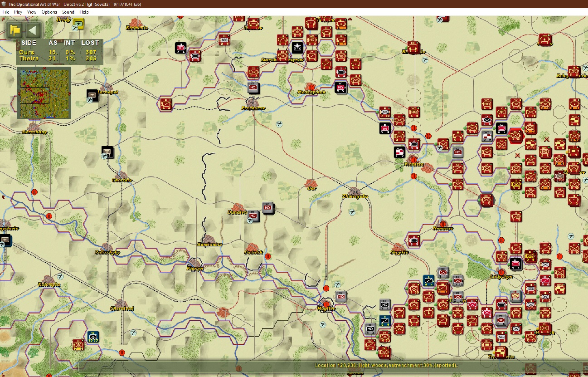Click the Bar town label
588x377 pixels.
pyautogui.click(x=311, y=188)
